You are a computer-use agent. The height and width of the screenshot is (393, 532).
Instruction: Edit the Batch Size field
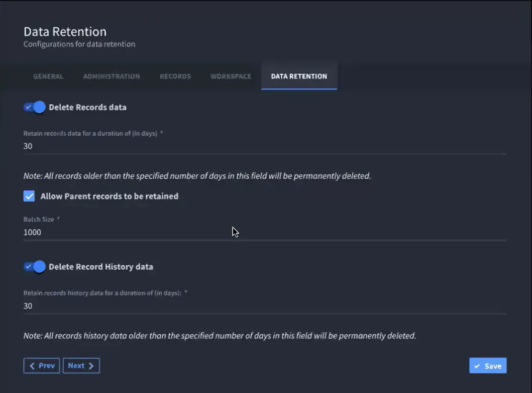(x=265, y=232)
